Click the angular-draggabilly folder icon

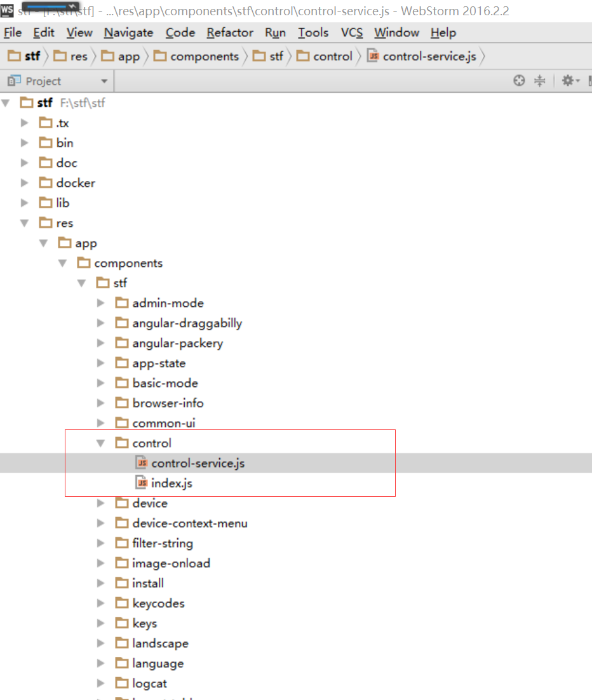coord(122,323)
